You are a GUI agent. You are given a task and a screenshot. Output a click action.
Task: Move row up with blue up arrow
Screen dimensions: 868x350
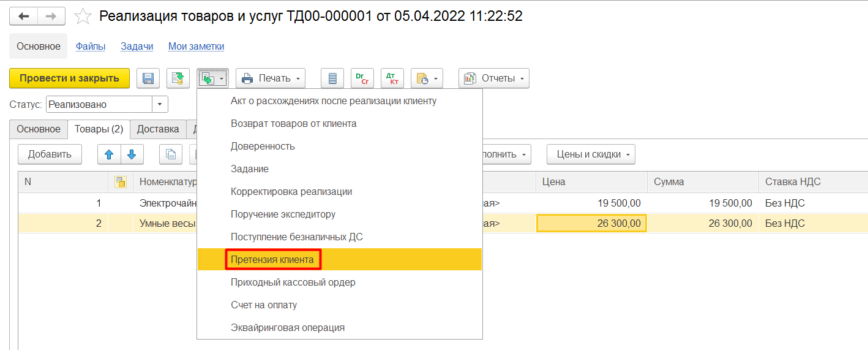coord(110,154)
